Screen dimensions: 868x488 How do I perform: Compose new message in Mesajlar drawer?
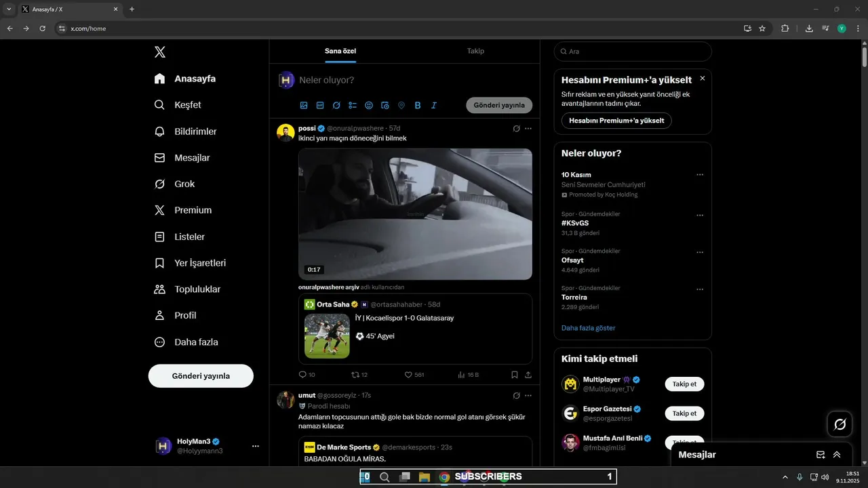pos(821,455)
